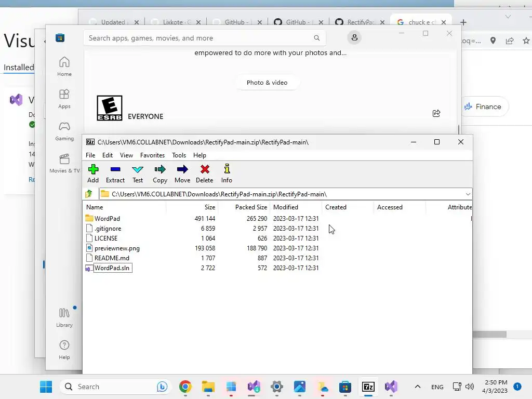Extract files using the Extract icon

tap(115, 174)
